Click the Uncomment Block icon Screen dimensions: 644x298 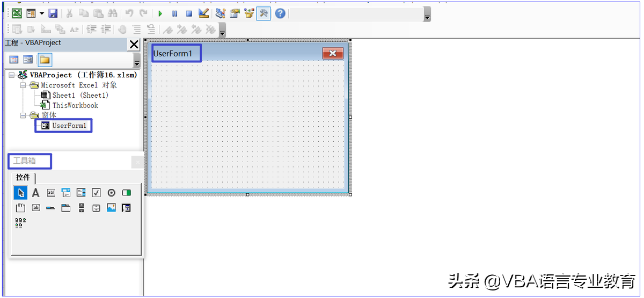pyautogui.click(x=151, y=30)
